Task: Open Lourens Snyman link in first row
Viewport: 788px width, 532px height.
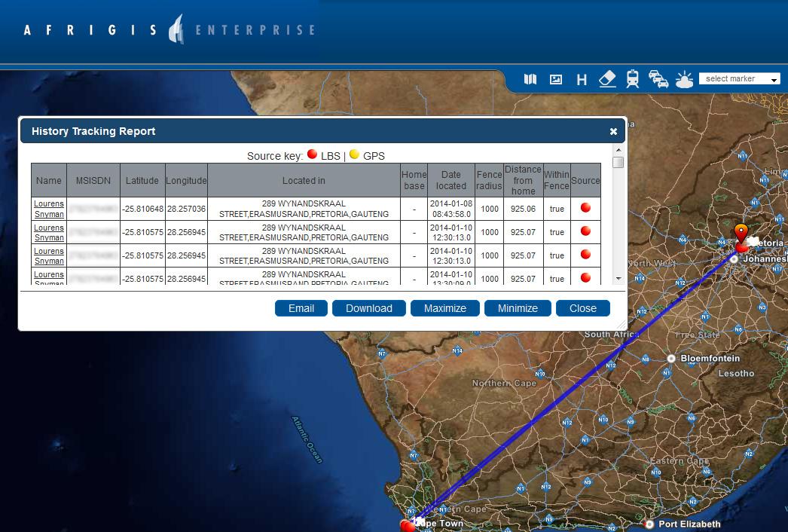Action: (x=49, y=209)
